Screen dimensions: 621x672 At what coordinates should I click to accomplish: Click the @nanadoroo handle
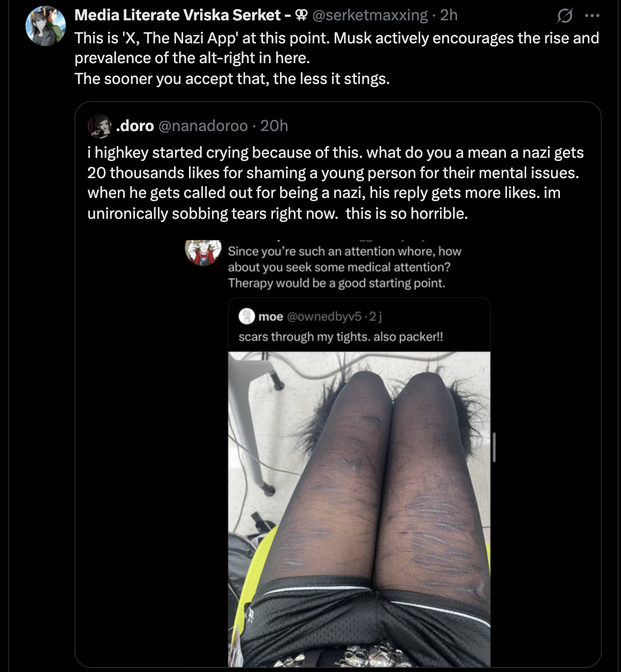point(203,126)
